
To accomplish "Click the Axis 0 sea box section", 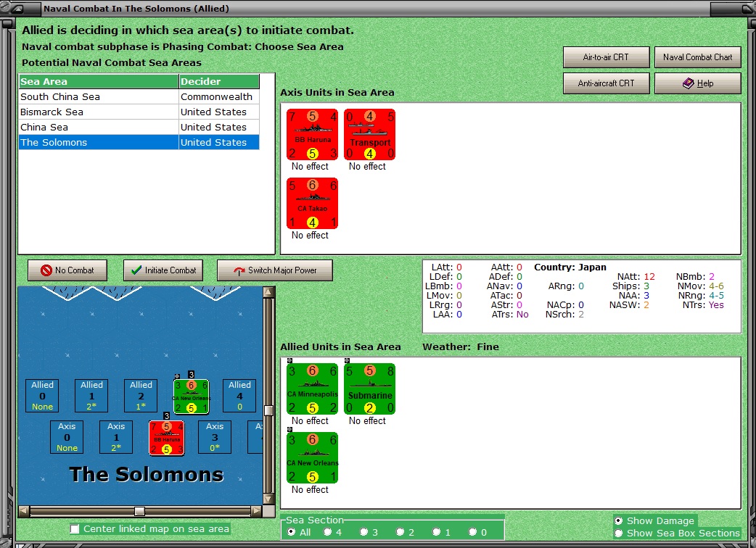I will pyautogui.click(x=67, y=437).
